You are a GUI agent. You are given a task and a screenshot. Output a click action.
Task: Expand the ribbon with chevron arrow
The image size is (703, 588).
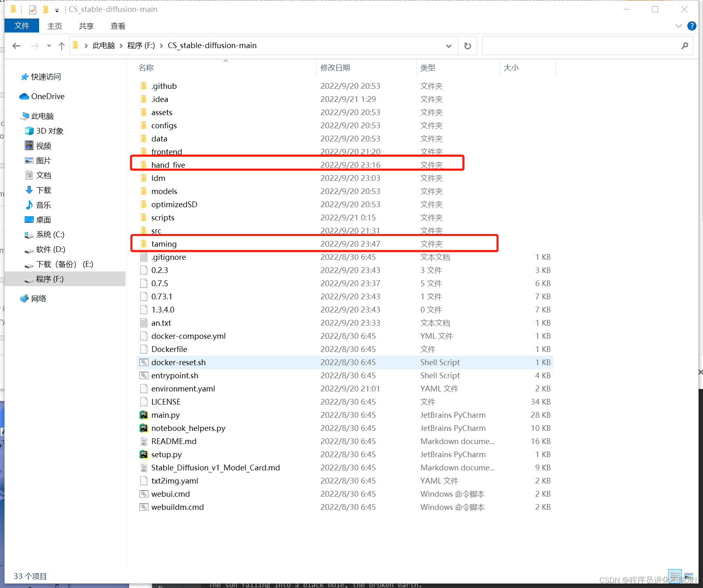tap(679, 26)
